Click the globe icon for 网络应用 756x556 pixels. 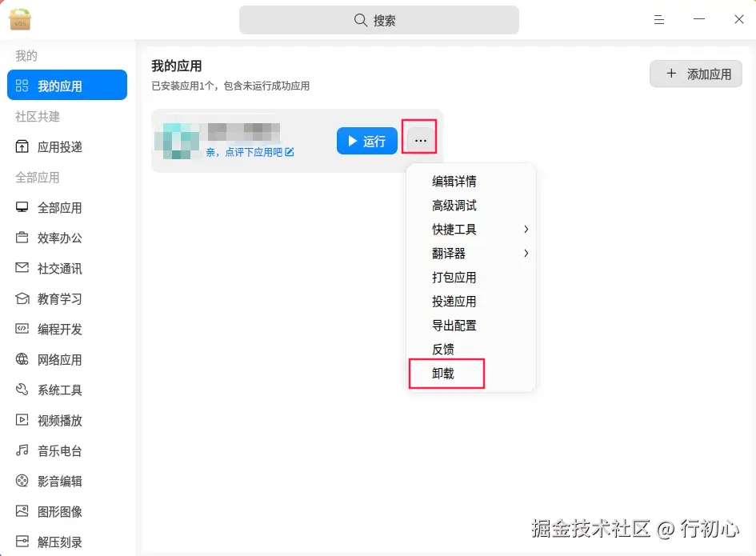click(x=22, y=359)
